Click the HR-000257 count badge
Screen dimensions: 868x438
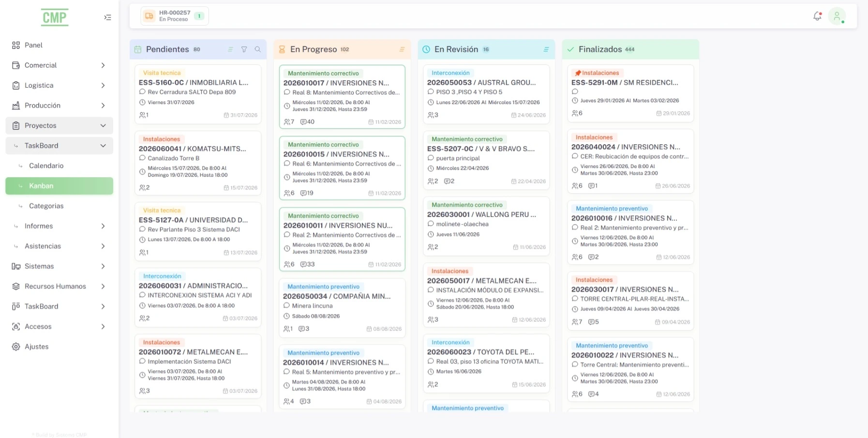(199, 16)
